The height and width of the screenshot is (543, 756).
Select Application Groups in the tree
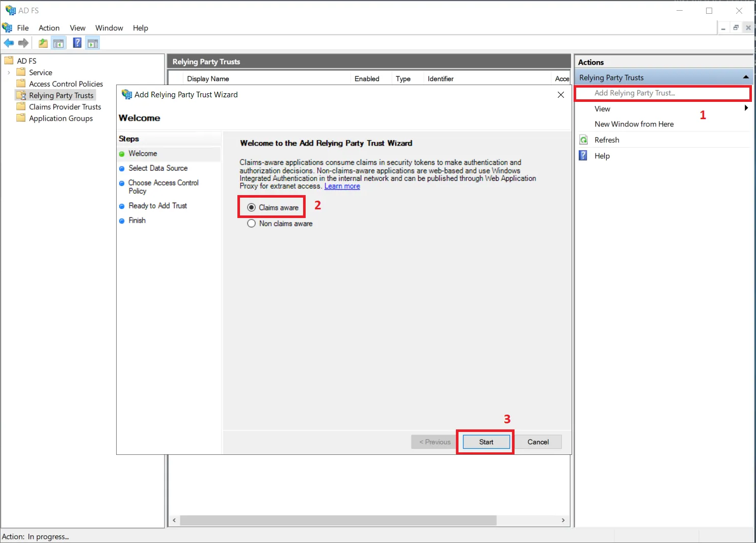click(61, 118)
